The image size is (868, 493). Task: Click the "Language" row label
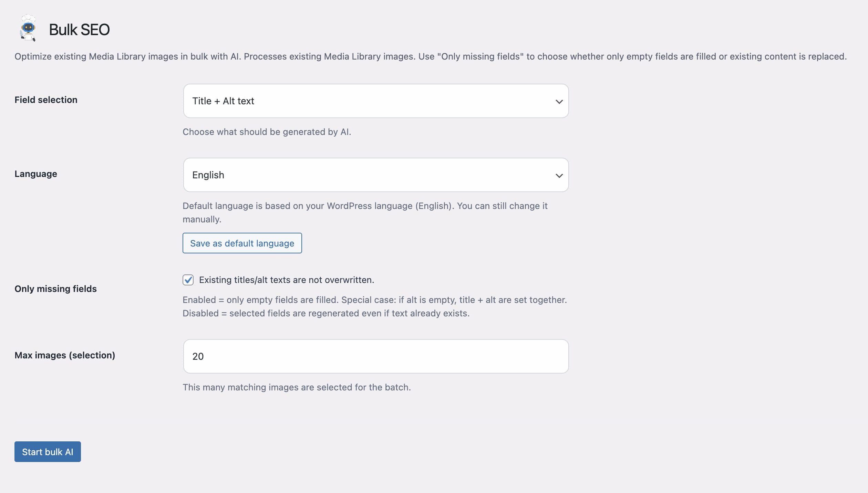pos(36,174)
